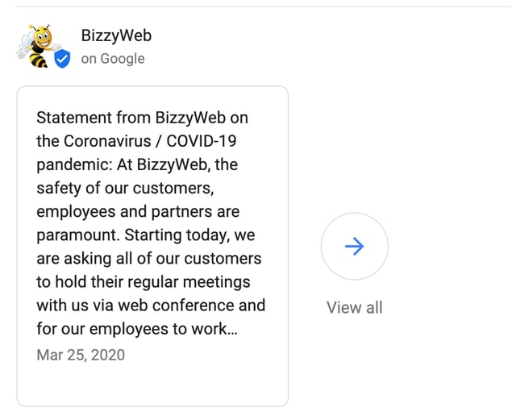Open the COVID-19 statement post card
Screen dimensions: 512x420
click(x=152, y=247)
